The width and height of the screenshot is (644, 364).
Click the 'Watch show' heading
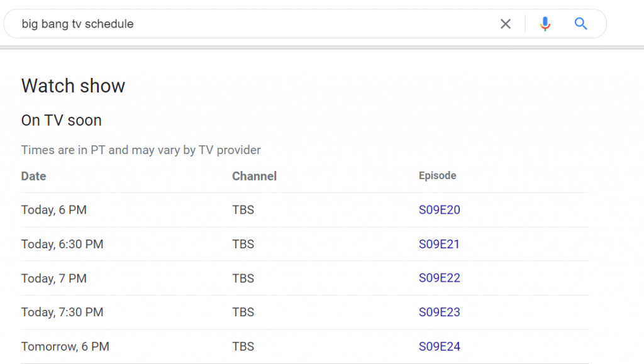(x=73, y=85)
